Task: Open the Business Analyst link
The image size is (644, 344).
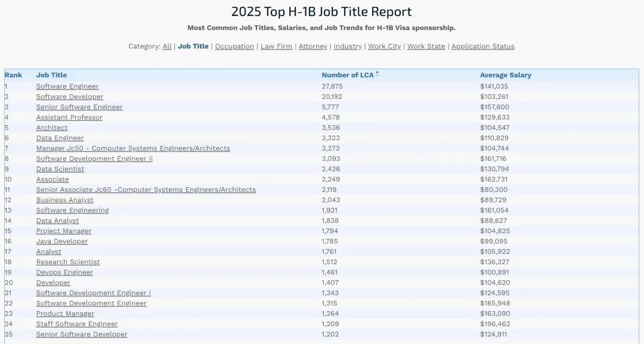Action: click(65, 200)
